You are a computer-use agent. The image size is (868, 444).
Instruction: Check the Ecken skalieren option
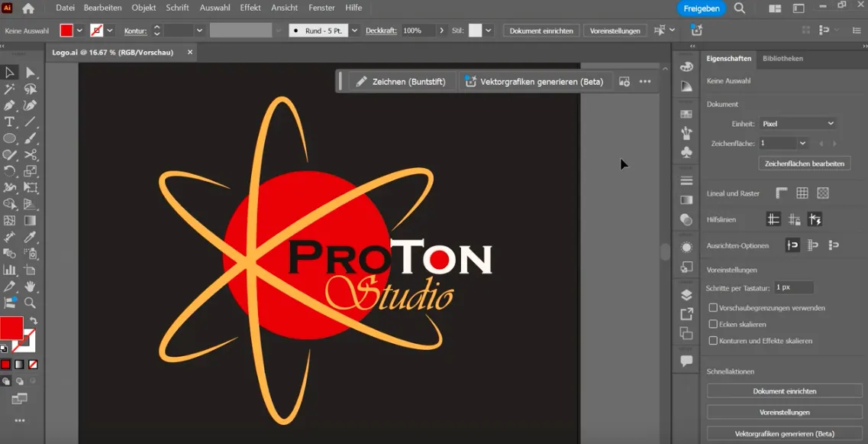[x=713, y=324]
